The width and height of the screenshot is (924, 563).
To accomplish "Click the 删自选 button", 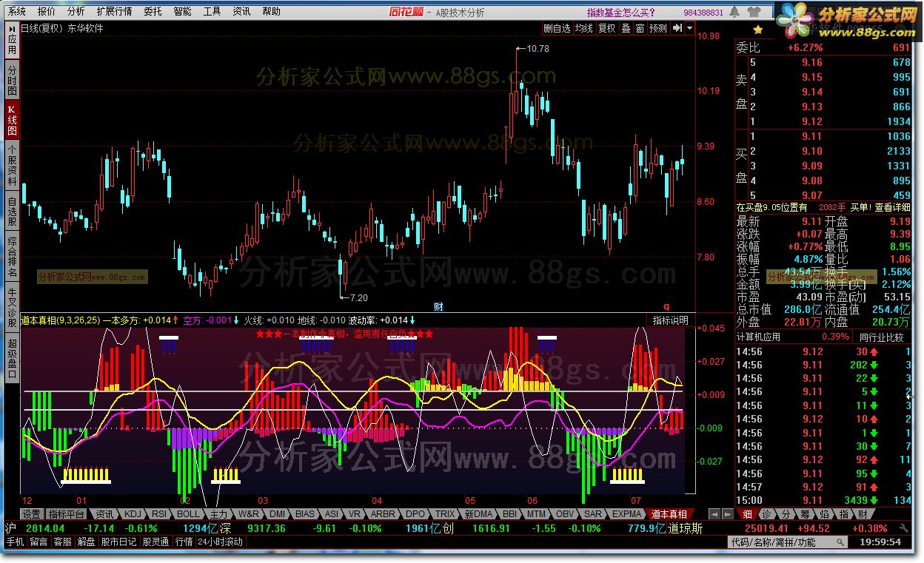I will 557,28.
